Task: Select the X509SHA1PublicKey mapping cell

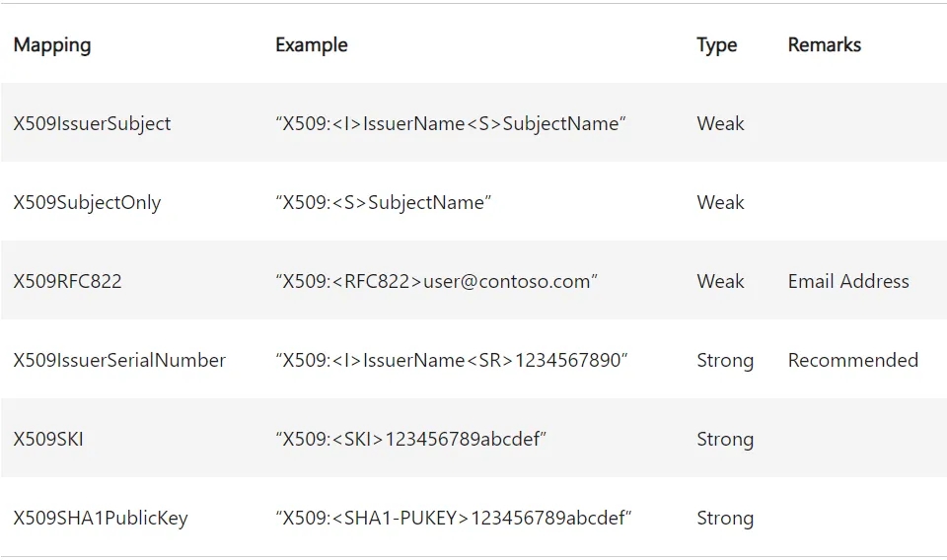Action: (101, 518)
